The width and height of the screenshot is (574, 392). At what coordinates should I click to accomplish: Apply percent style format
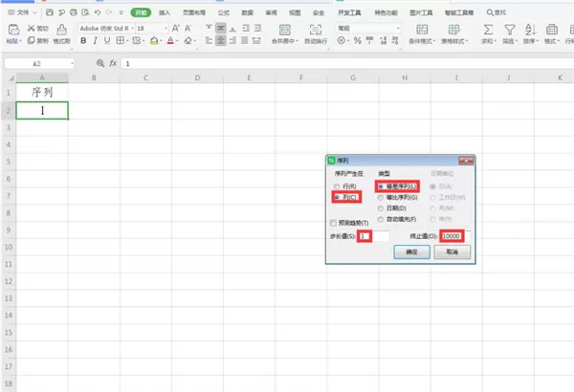point(357,40)
